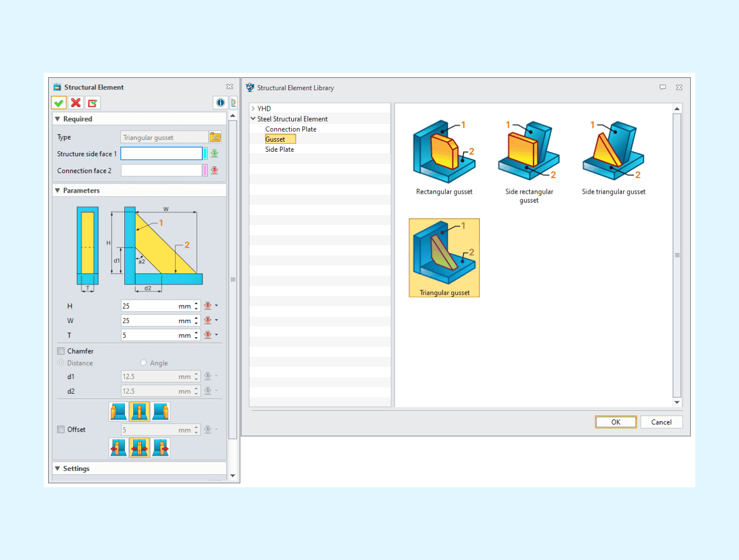This screenshot has height=560, width=739.
Task: Click the OK button
Action: coord(615,422)
